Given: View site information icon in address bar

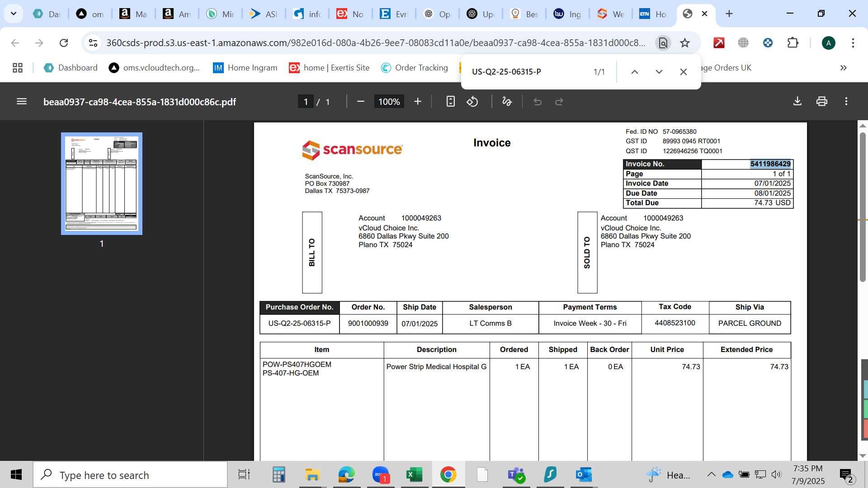Looking at the screenshot, I should 93,43.
